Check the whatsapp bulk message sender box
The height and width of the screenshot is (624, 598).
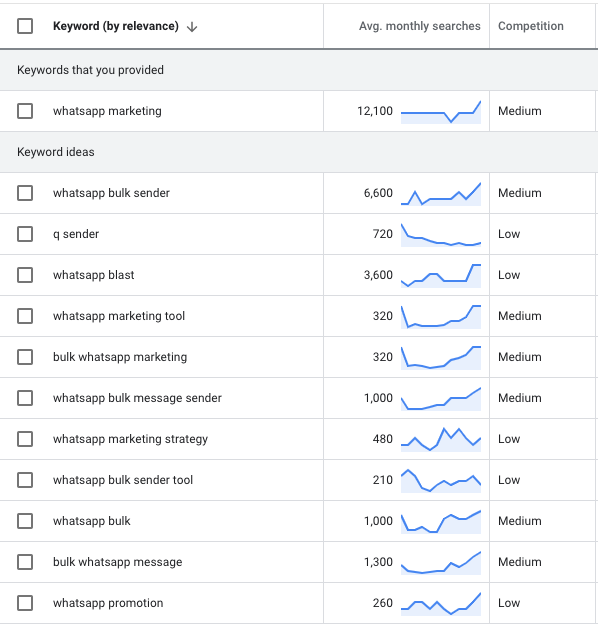25,398
